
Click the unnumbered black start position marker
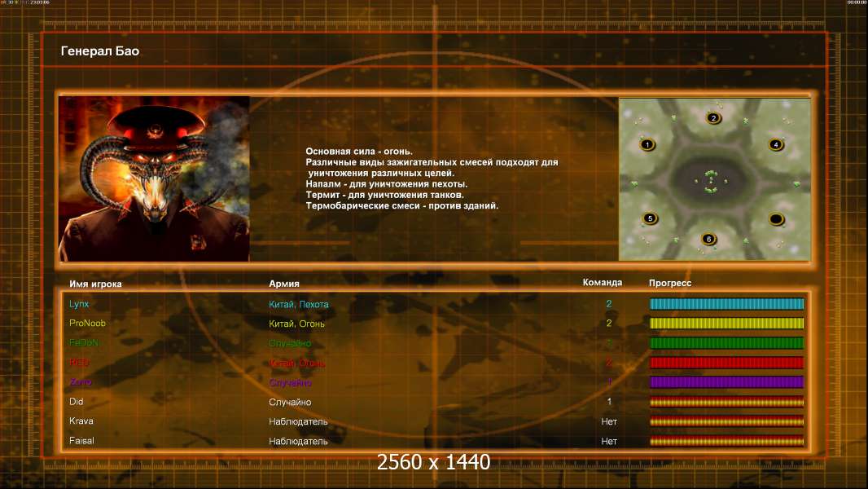[777, 219]
